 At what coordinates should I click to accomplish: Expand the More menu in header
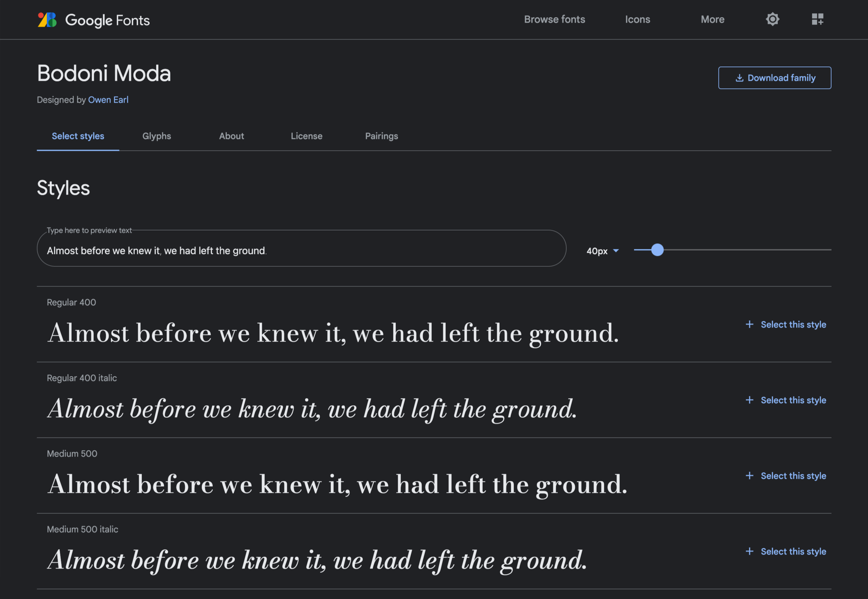712,20
